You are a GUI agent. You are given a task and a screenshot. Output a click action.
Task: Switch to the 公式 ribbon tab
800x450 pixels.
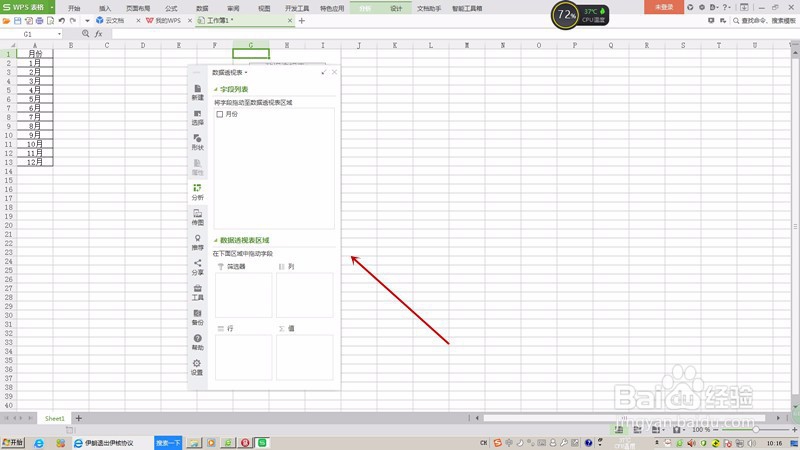coord(171,8)
